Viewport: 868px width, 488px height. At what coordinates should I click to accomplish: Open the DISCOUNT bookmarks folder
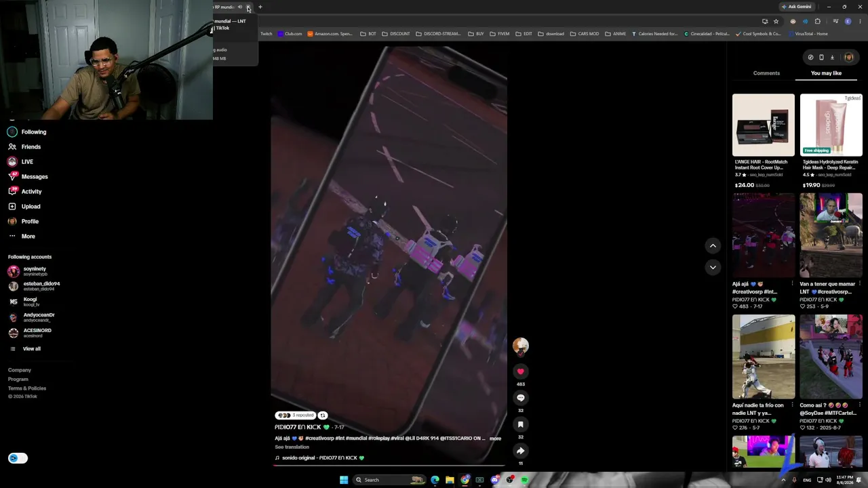pyautogui.click(x=395, y=34)
